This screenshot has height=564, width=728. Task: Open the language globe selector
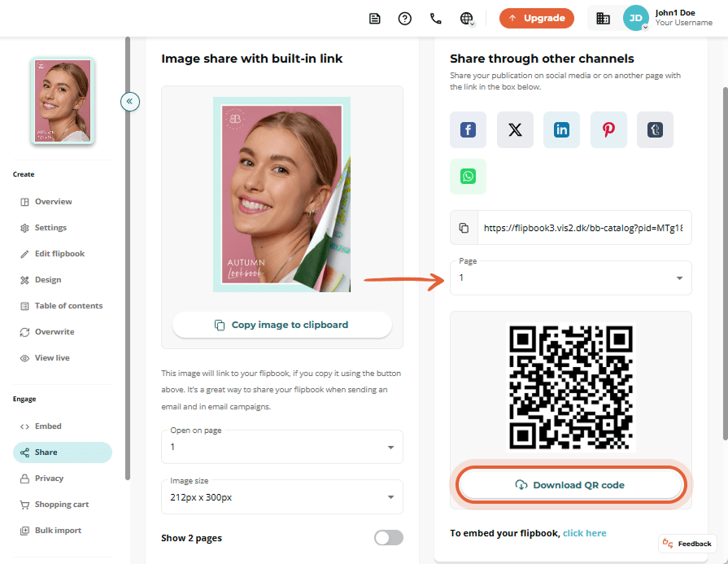coord(467,19)
